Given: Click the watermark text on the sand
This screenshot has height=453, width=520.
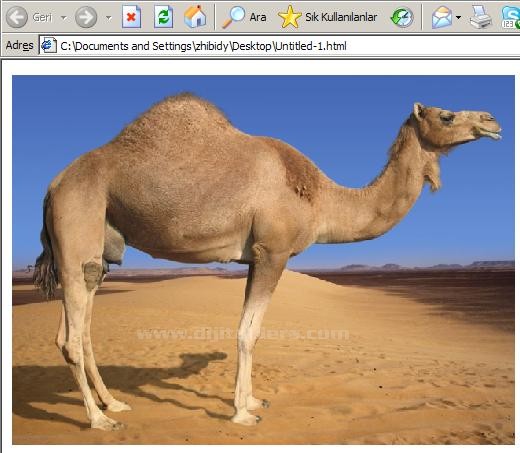Looking at the screenshot, I should (243, 334).
